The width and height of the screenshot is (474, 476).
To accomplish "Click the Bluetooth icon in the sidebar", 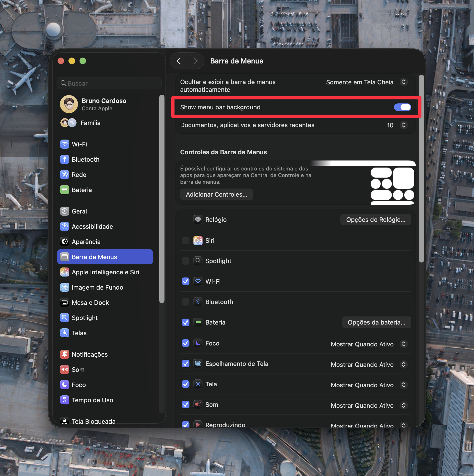I will click(x=65, y=159).
